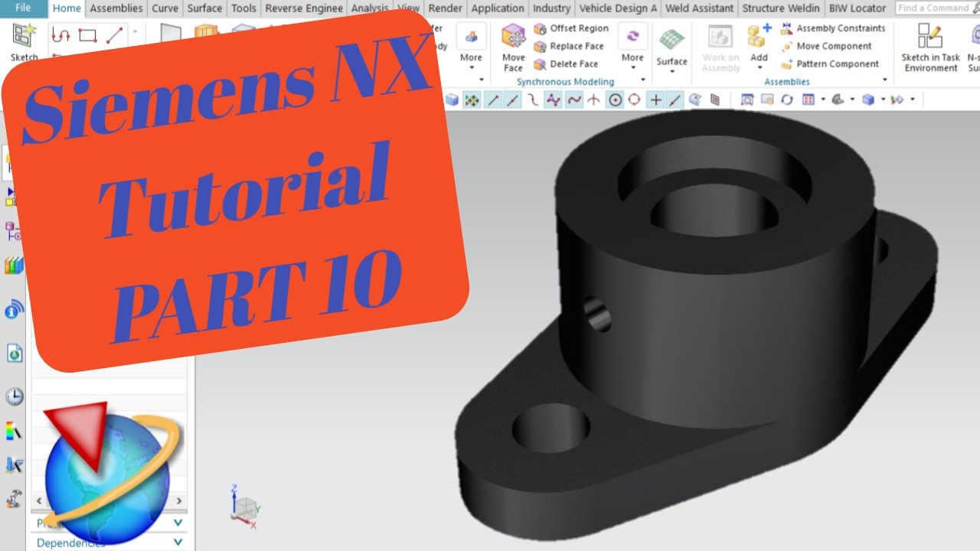Choose the Rectangle sketch tool
Viewport: 980px width, 551px height.
(87, 35)
